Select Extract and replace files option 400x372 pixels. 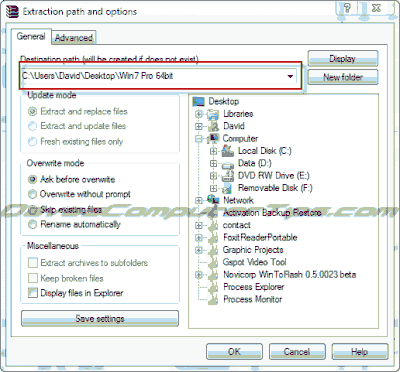tap(32, 111)
